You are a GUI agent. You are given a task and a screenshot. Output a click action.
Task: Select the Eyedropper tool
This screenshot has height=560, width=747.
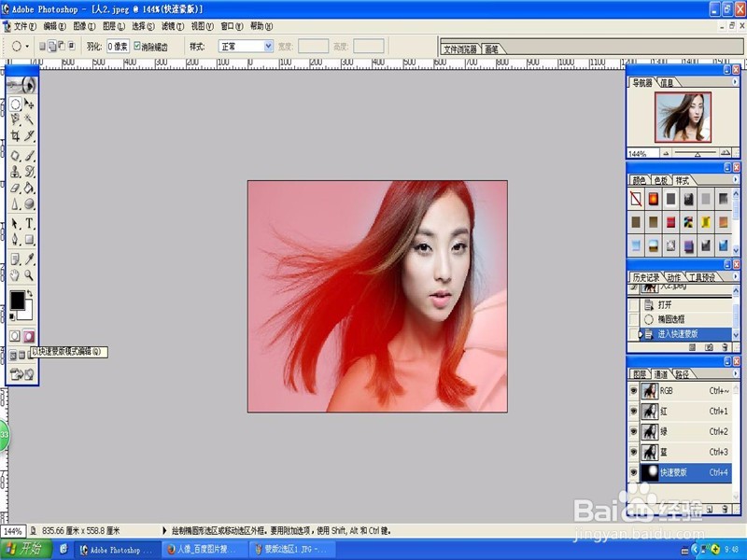pyautogui.click(x=29, y=259)
